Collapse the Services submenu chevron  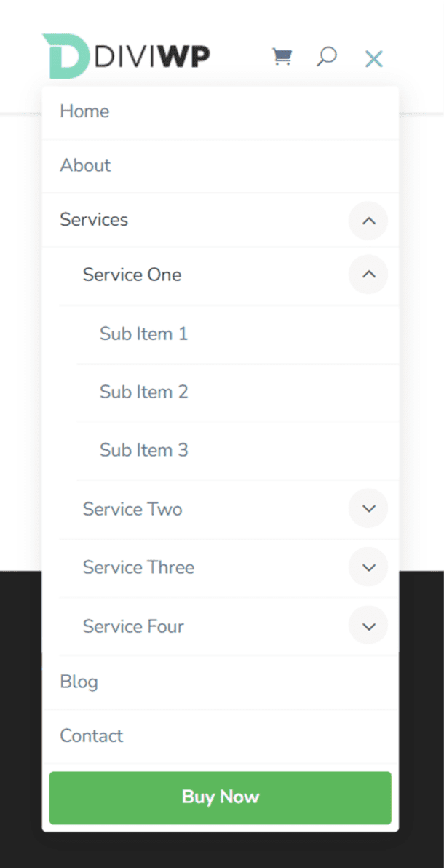coord(368,221)
